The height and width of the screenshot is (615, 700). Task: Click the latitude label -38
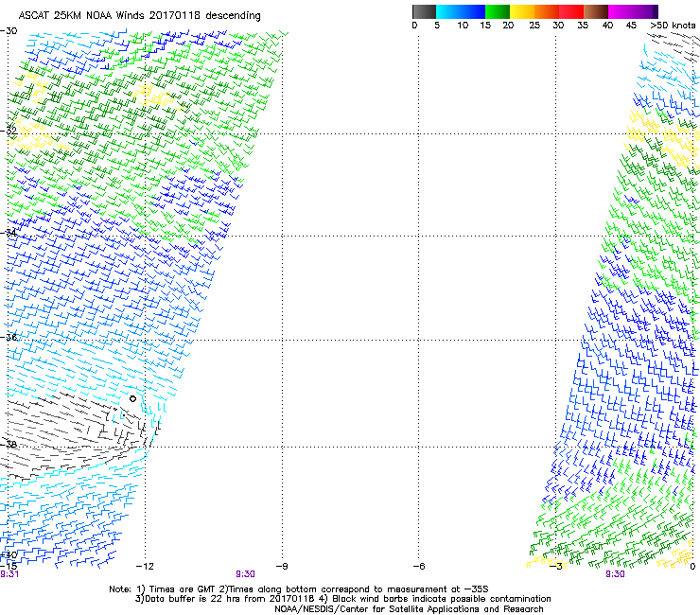pyautogui.click(x=9, y=444)
